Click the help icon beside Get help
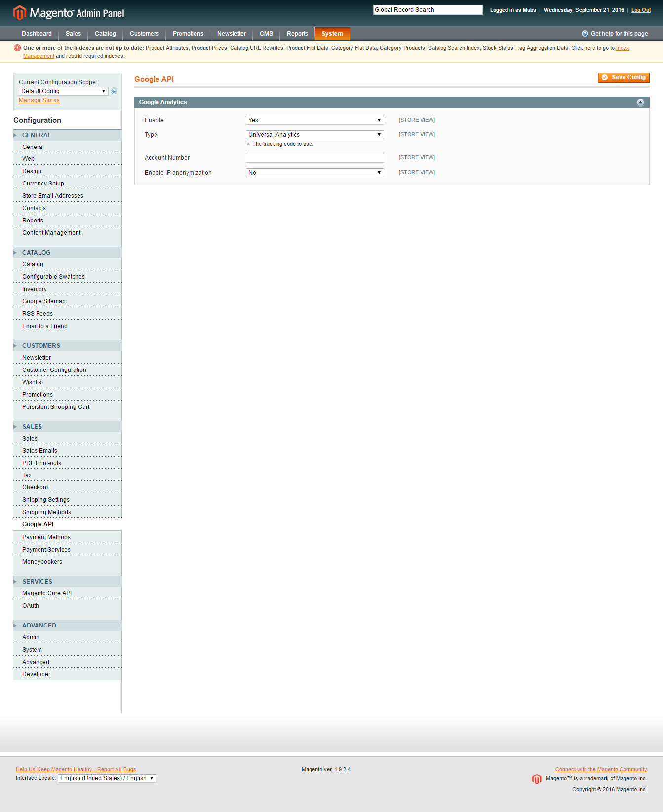The height and width of the screenshot is (812, 663). pyautogui.click(x=585, y=34)
